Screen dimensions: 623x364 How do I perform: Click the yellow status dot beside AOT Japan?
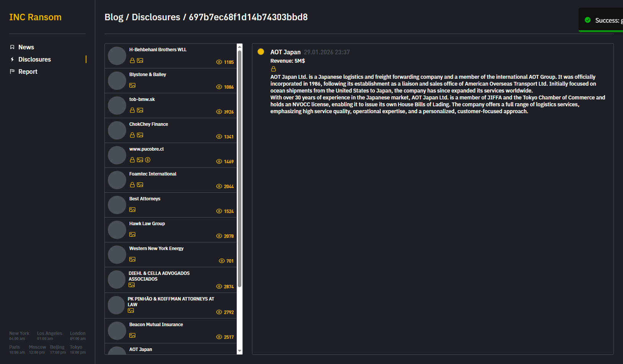[261, 52]
